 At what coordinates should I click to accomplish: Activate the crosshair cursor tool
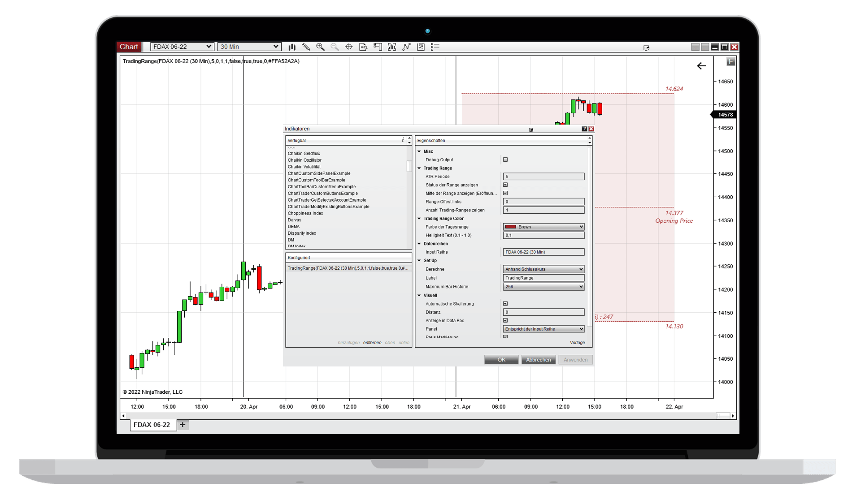click(349, 47)
